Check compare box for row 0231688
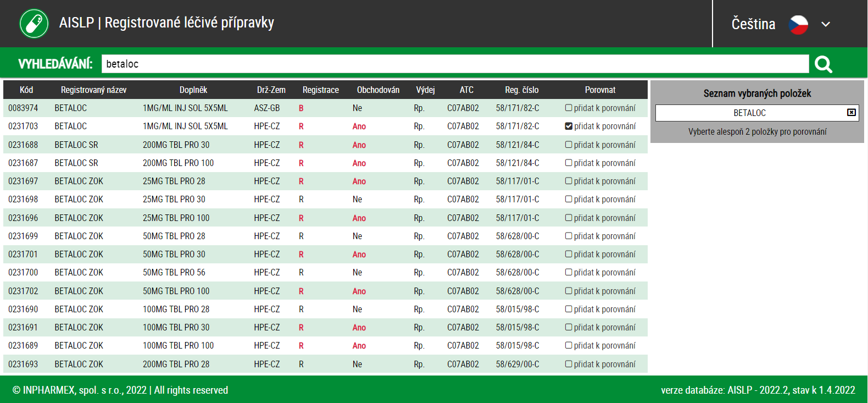 pos(569,145)
